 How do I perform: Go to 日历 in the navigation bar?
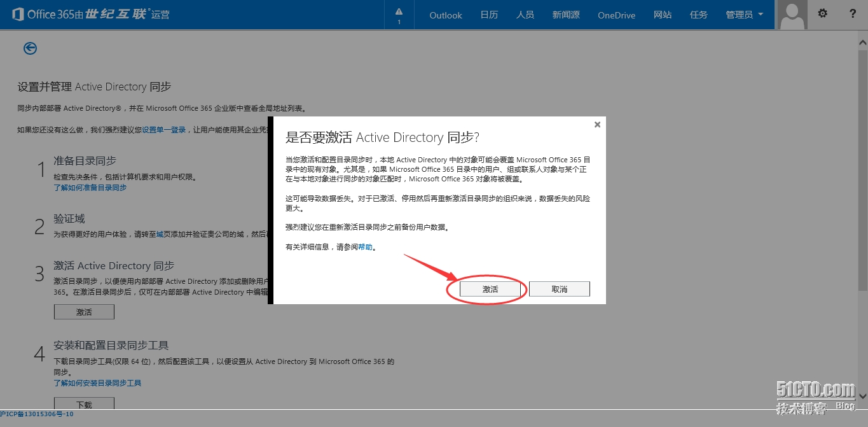[x=489, y=15]
